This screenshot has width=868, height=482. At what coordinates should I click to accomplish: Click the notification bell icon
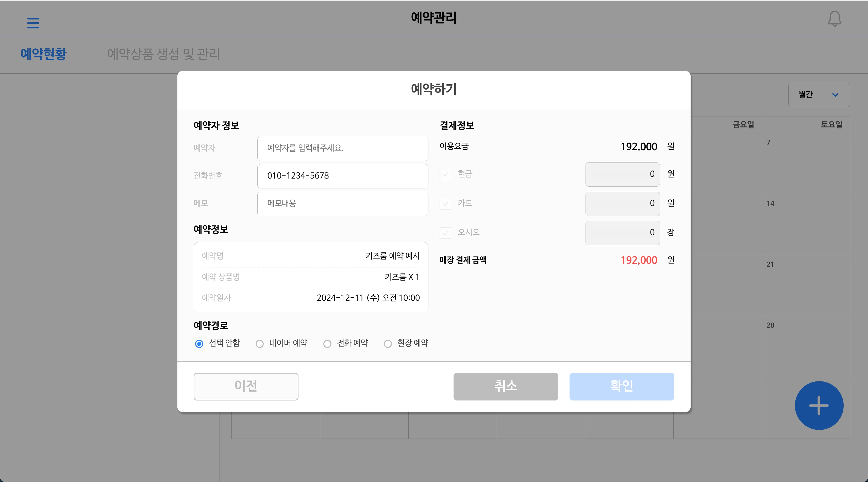[834, 19]
